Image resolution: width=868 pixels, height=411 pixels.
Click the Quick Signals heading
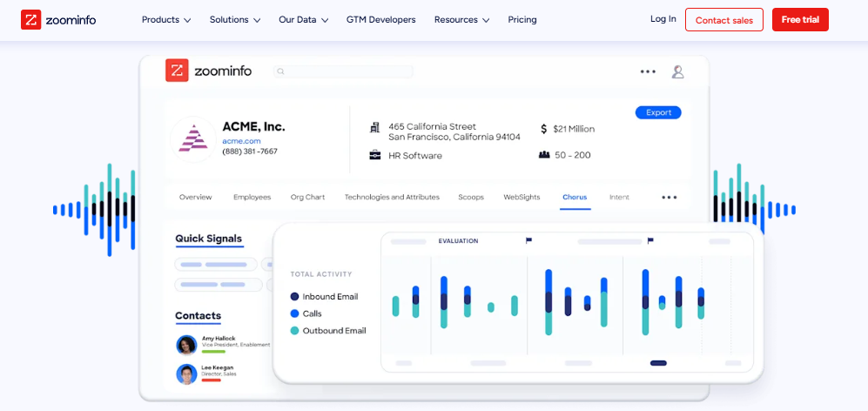(209, 239)
